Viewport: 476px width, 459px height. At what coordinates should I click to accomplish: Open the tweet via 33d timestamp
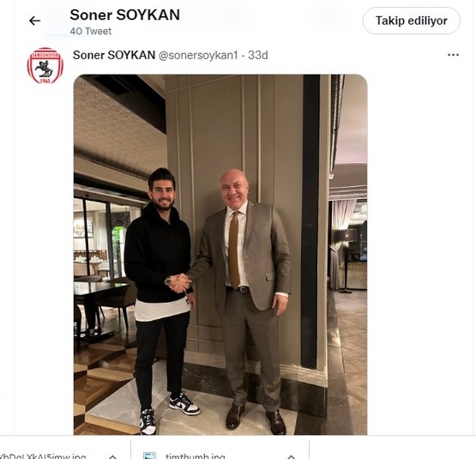[258, 55]
